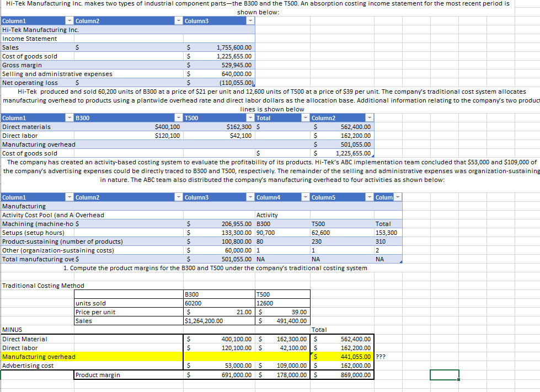
Task: Select the highlighted 441,055.00 cell
Action: (x=342, y=357)
